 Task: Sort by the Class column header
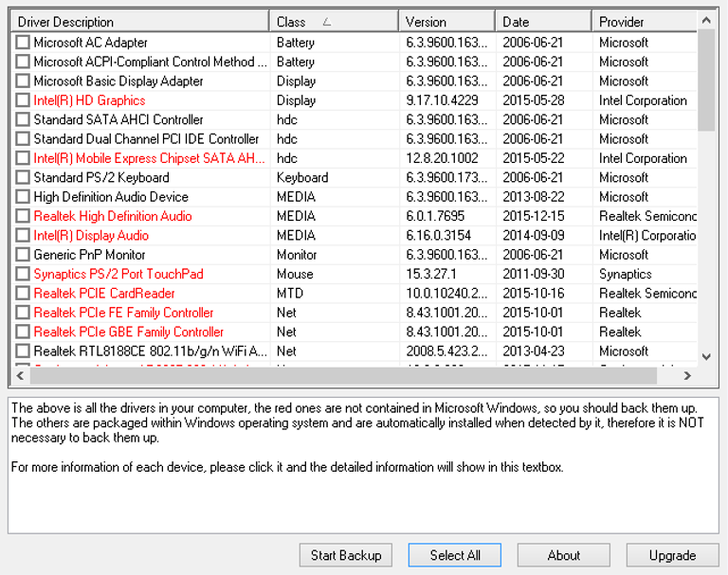334,22
